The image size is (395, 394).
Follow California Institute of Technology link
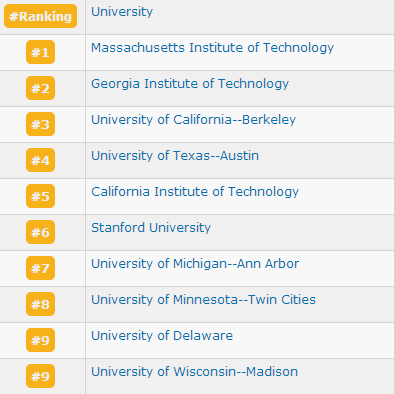tap(195, 192)
